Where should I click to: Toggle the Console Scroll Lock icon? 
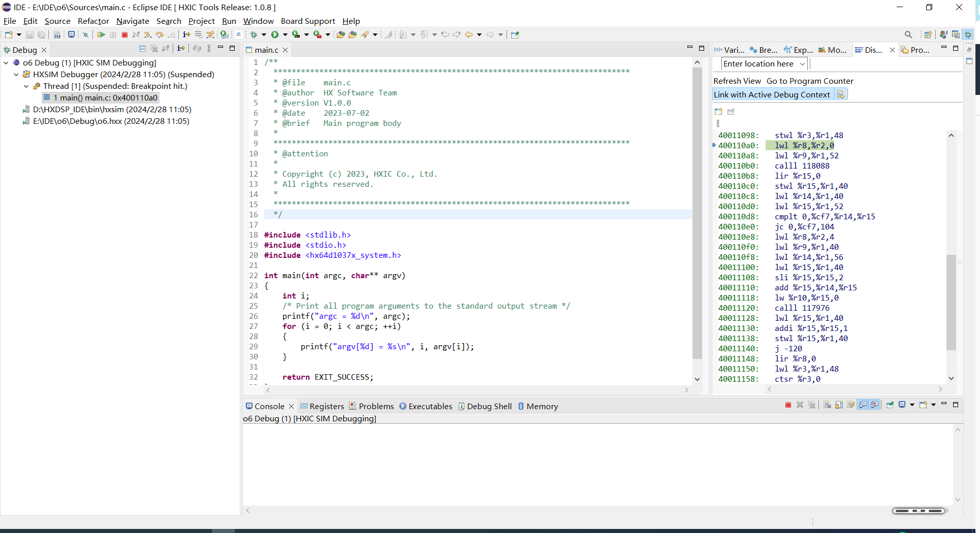click(x=839, y=405)
